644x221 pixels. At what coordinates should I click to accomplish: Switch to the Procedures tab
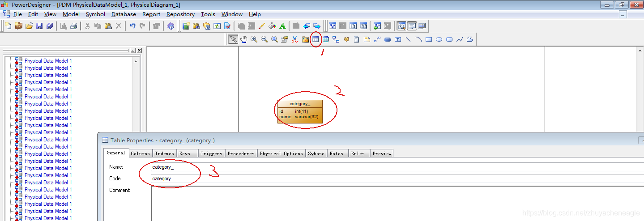[x=241, y=153]
